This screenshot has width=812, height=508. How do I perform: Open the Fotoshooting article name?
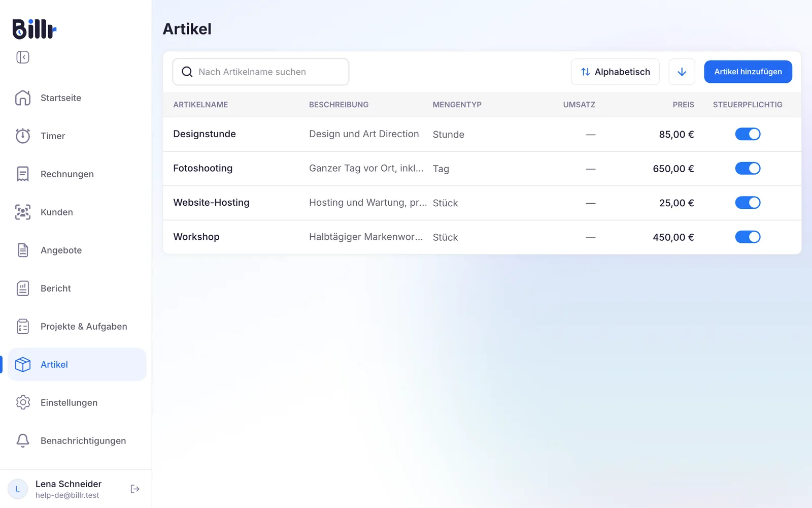coord(202,168)
